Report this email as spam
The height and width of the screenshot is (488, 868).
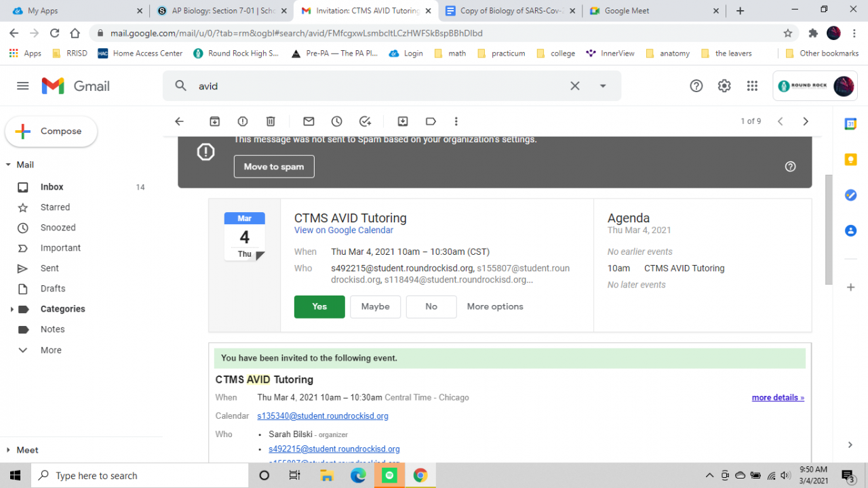243,121
